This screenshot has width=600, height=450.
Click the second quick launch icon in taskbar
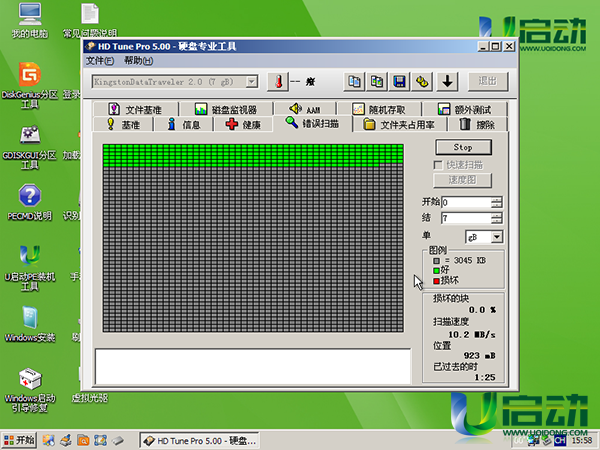(65, 440)
